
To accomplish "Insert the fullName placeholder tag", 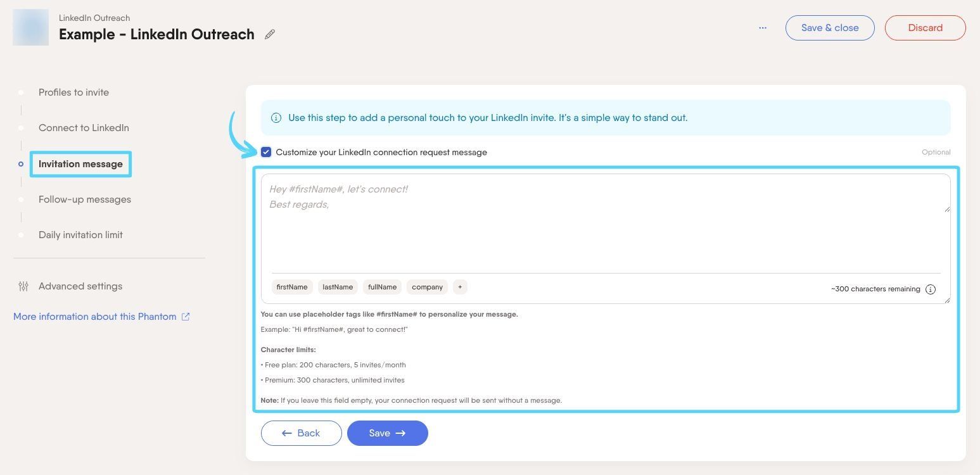I will (383, 287).
